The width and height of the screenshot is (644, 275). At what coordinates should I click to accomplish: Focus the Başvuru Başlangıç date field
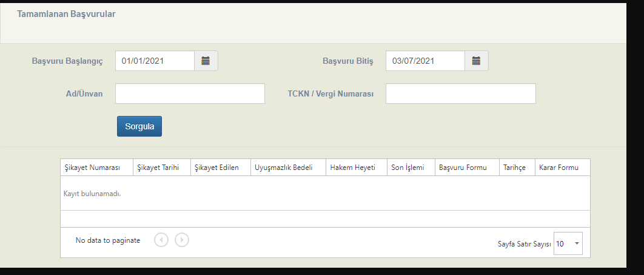point(155,61)
